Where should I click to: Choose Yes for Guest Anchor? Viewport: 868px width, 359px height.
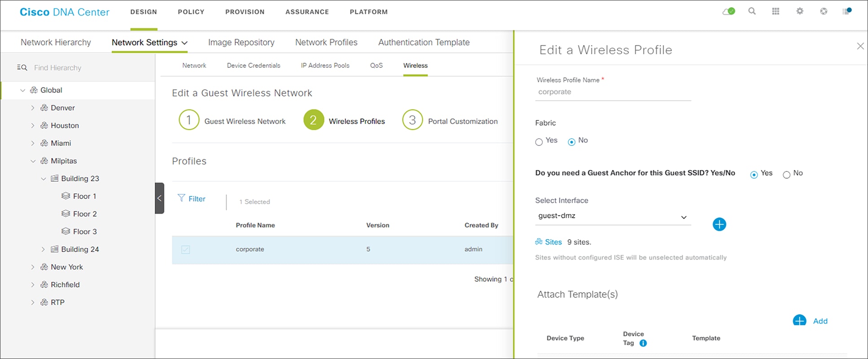pos(754,175)
